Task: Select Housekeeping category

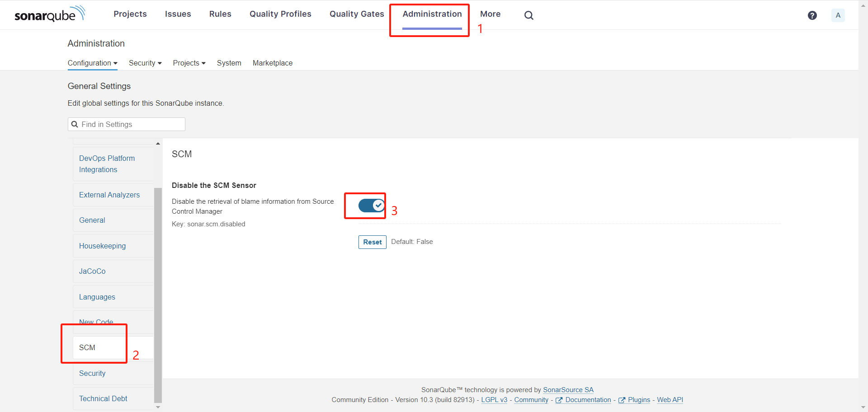Action: point(113,246)
